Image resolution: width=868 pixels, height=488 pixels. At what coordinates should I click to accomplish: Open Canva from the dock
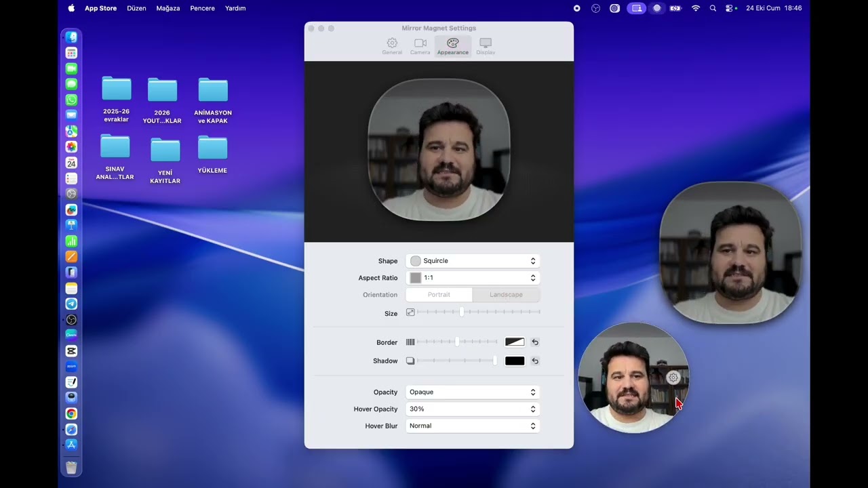point(71,335)
